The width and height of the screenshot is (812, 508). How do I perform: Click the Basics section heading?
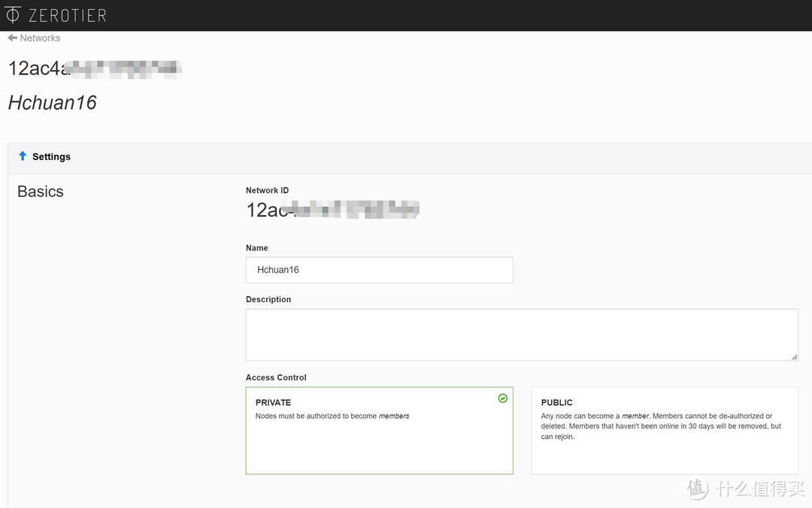point(41,192)
